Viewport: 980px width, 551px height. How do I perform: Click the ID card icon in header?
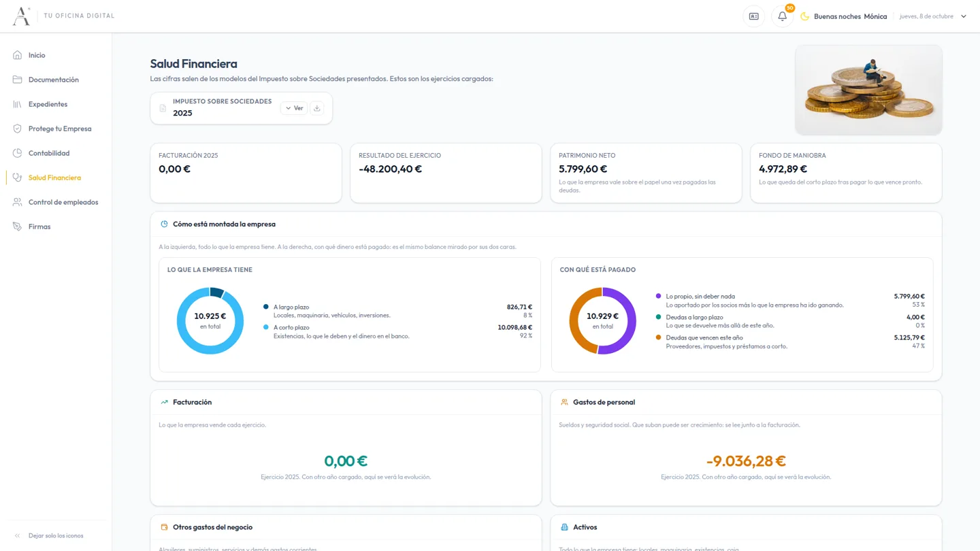754,16
